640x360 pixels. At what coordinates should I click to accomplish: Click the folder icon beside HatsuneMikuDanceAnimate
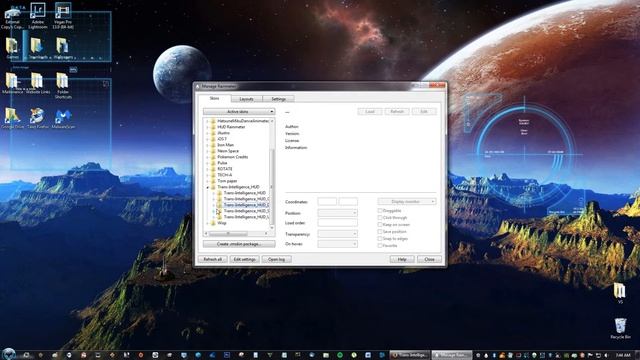click(213, 121)
